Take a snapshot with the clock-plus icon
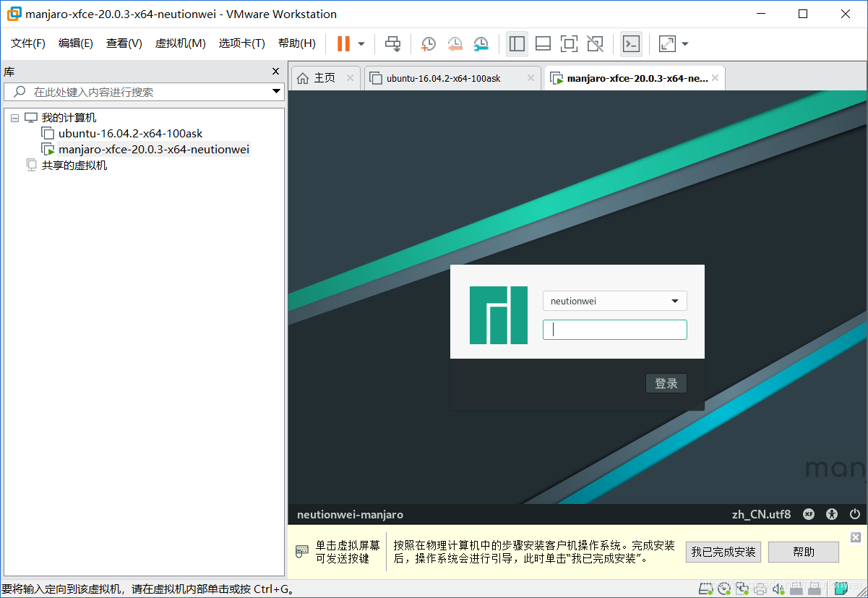 (429, 44)
